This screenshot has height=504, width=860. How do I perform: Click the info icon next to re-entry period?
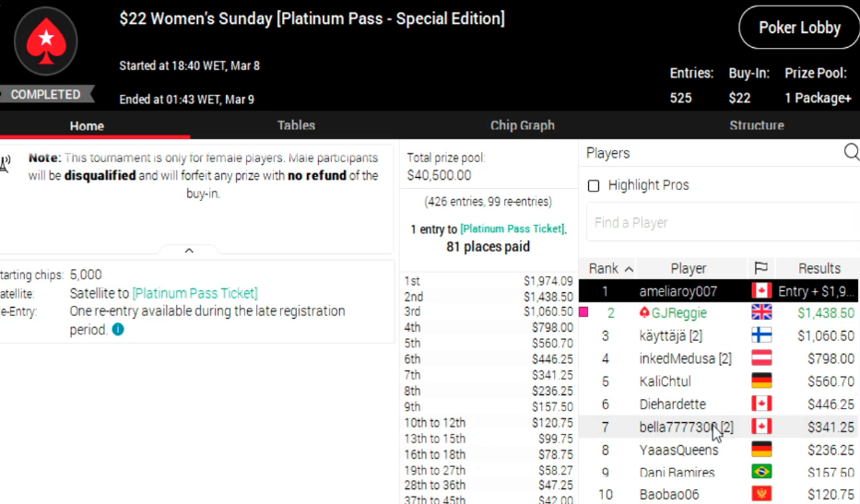(118, 330)
